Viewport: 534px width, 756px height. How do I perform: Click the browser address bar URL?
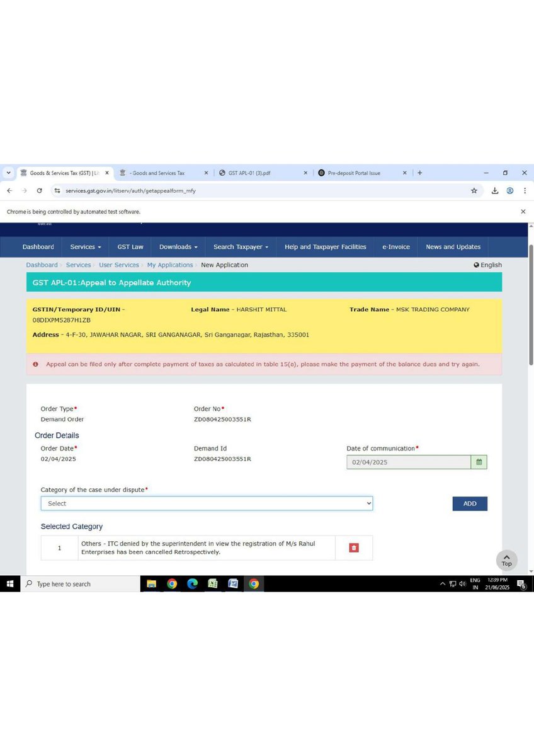[x=131, y=190]
